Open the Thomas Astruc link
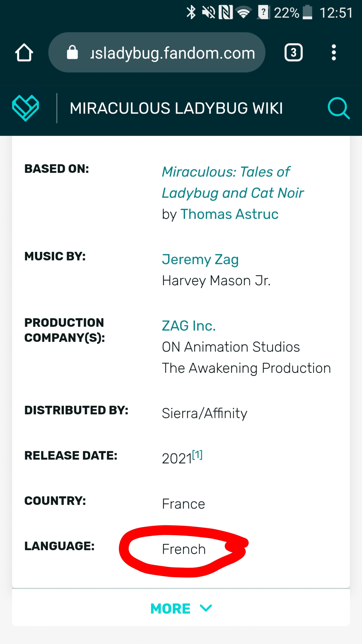 pyautogui.click(x=229, y=214)
